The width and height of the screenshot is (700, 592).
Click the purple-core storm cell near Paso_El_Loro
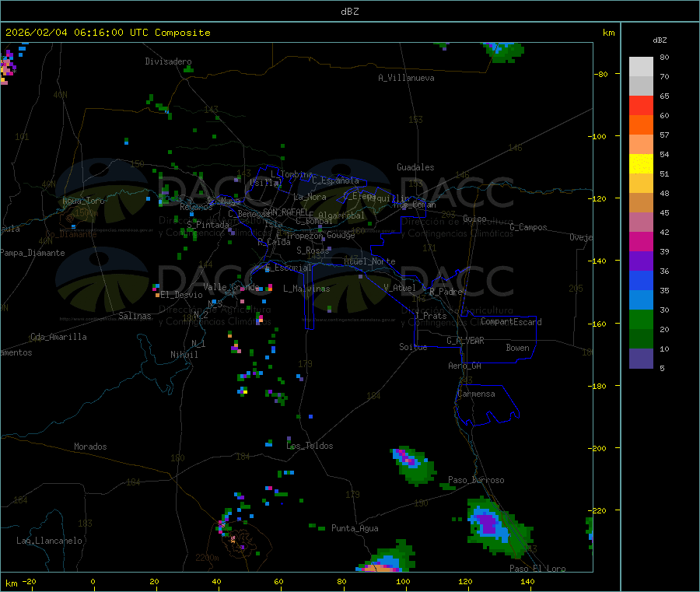tap(499, 527)
